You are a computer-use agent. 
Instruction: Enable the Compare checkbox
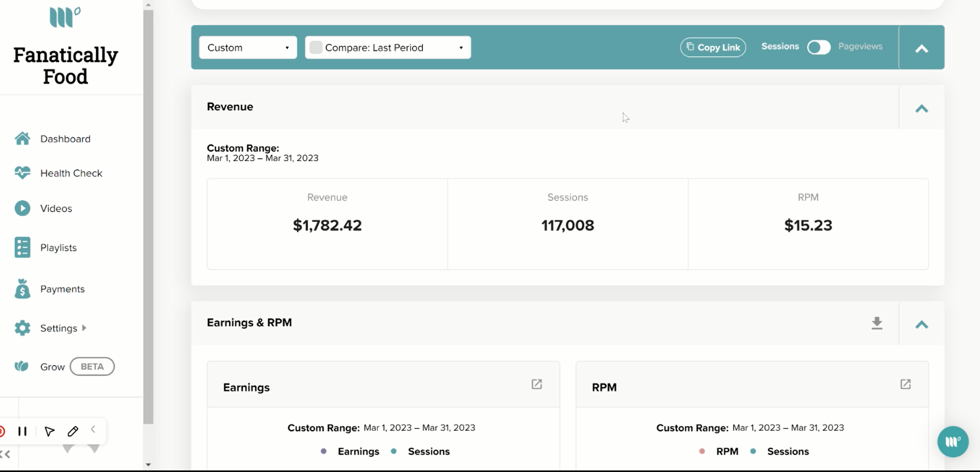(316, 47)
